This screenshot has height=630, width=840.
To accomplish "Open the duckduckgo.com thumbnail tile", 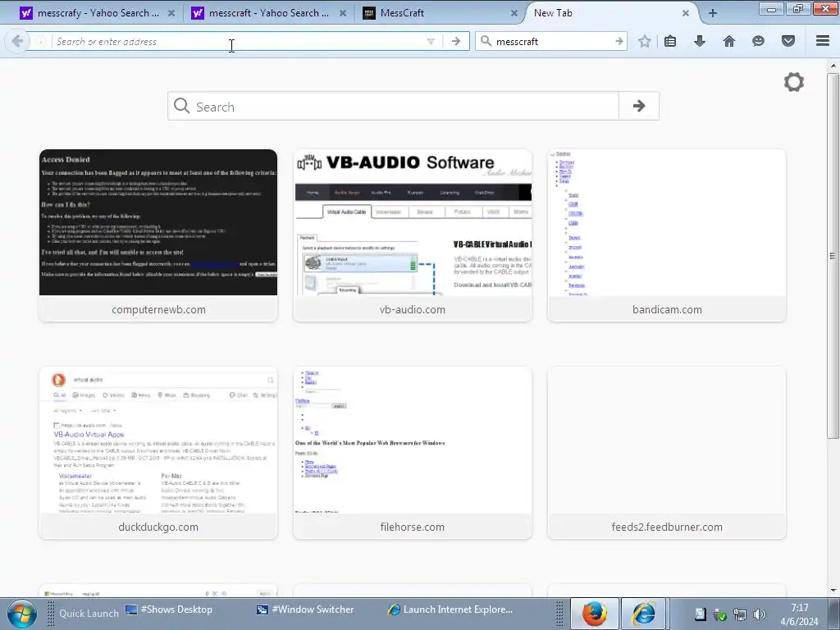I will tap(158, 453).
